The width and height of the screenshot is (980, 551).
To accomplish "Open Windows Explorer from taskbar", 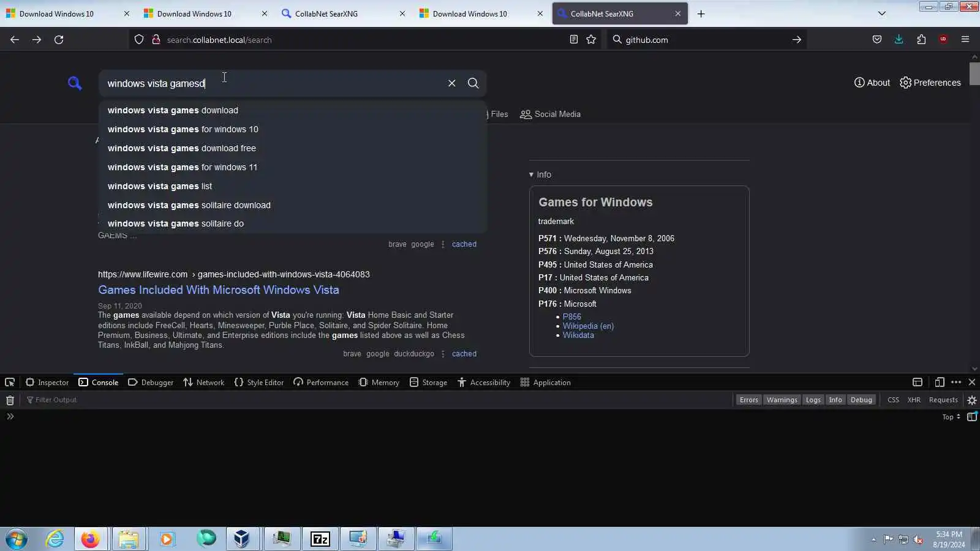I will [129, 539].
